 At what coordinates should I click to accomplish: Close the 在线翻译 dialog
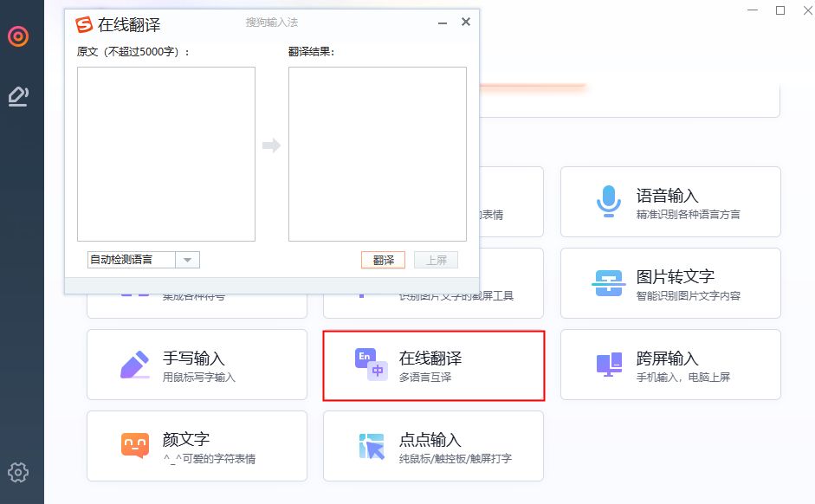(466, 22)
